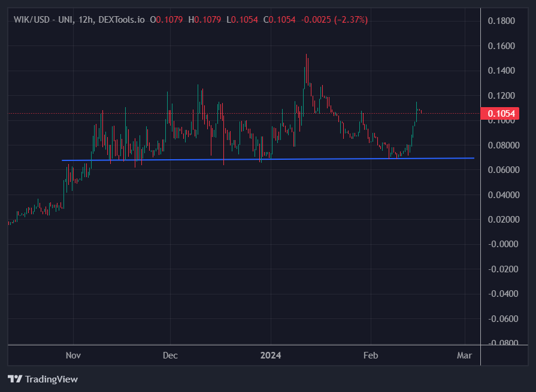Click the 0.1400 price axis label
536x392 pixels.
(501, 71)
